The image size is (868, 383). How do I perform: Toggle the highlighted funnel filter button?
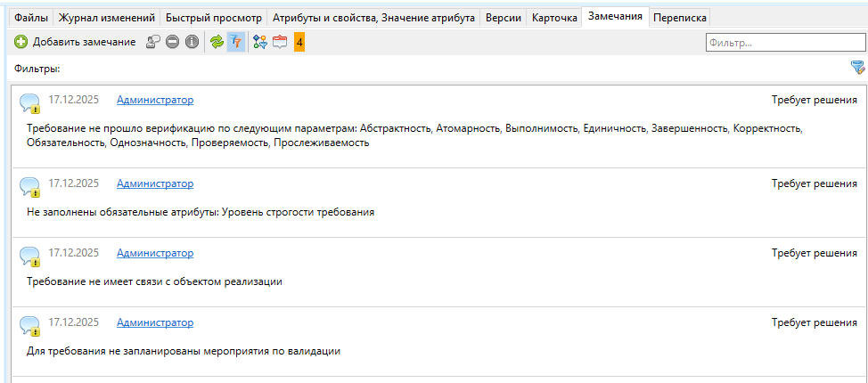pyautogui.click(x=235, y=42)
